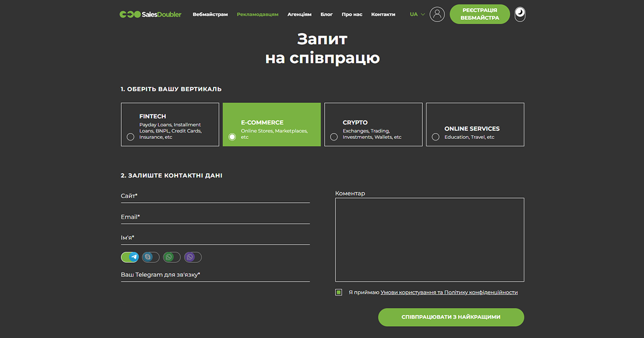Go to the Блог menu item
Viewport: 644px width, 338px height.
pyautogui.click(x=326, y=14)
